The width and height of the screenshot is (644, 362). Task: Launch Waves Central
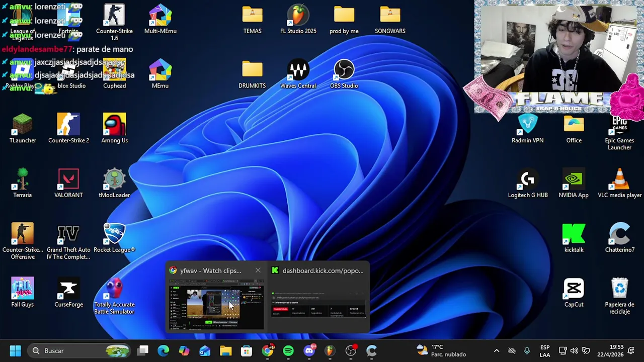click(x=298, y=74)
